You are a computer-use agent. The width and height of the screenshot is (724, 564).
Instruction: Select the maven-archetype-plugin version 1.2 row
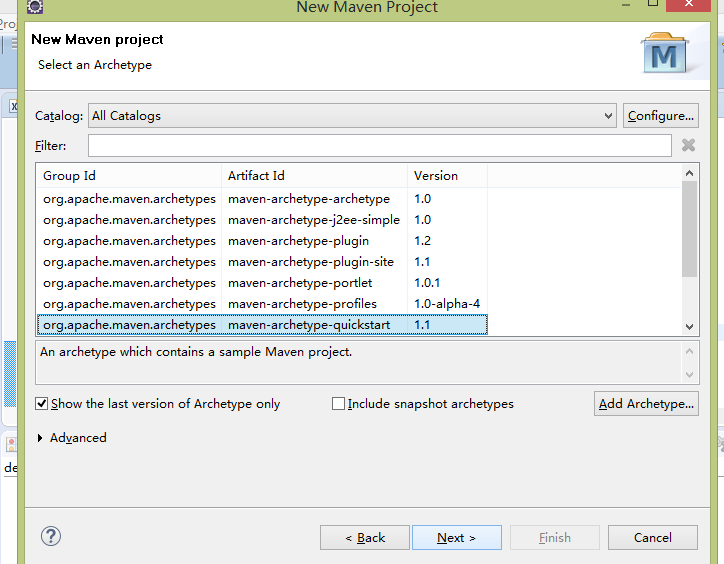(262, 241)
